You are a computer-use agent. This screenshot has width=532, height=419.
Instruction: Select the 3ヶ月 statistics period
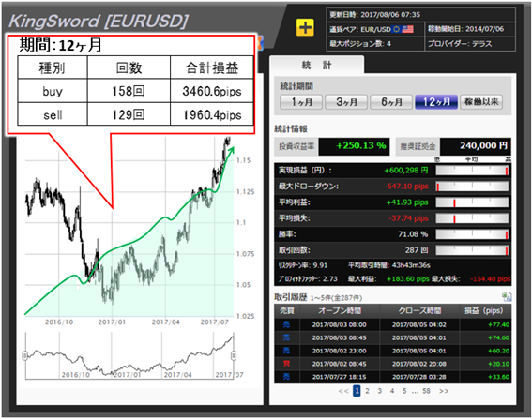pyautogui.click(x=346, y=101)
